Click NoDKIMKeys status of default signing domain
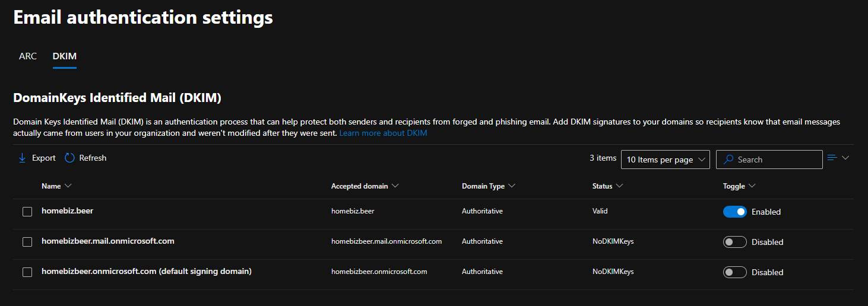This screenshot has width=868, height=306. 613,272
